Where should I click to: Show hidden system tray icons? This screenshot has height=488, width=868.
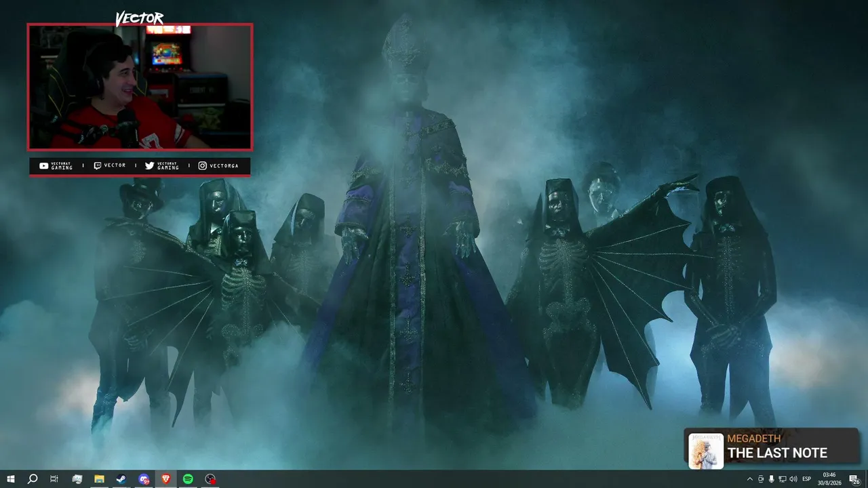(749, 479)
